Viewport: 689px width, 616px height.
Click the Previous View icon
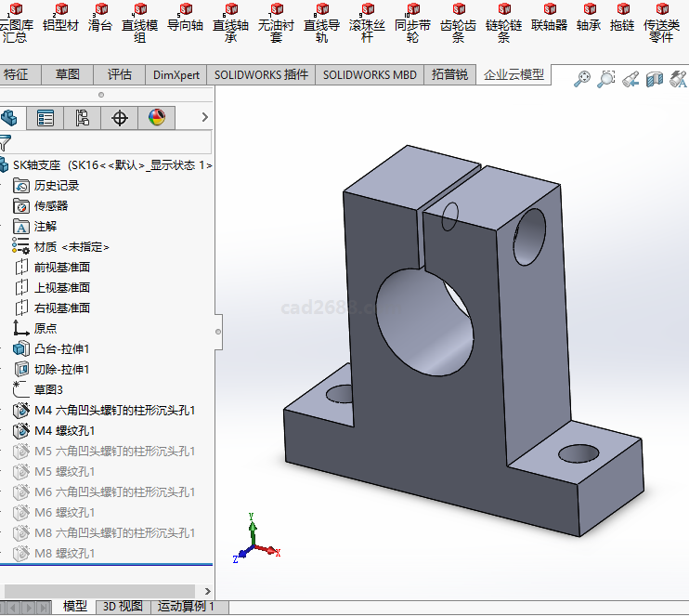[630, 80]
